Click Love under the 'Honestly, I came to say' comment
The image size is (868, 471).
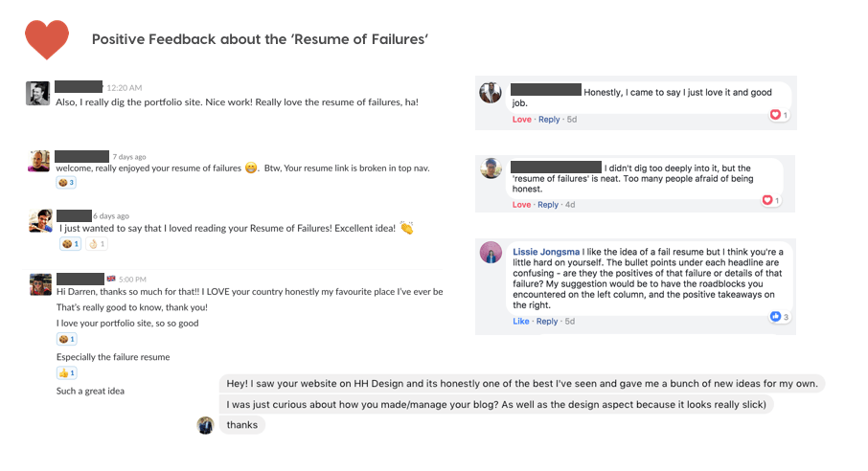[x=522, y=120]
